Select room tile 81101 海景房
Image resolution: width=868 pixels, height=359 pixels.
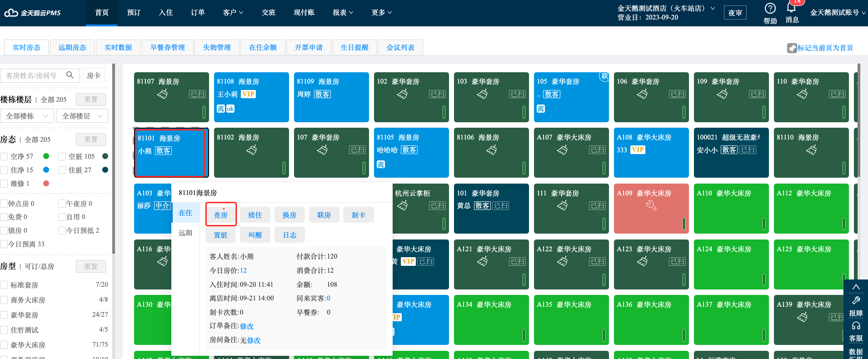pos(171,153)
